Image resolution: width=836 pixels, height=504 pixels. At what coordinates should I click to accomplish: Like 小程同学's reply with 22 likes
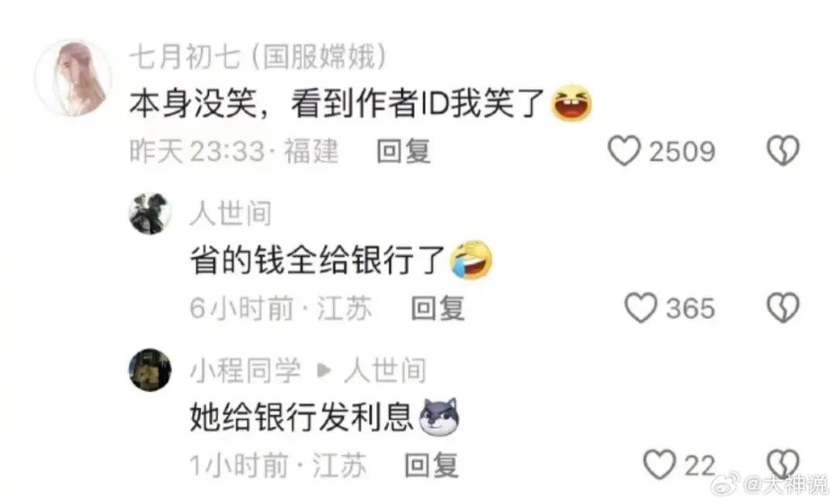pos(660,465)
